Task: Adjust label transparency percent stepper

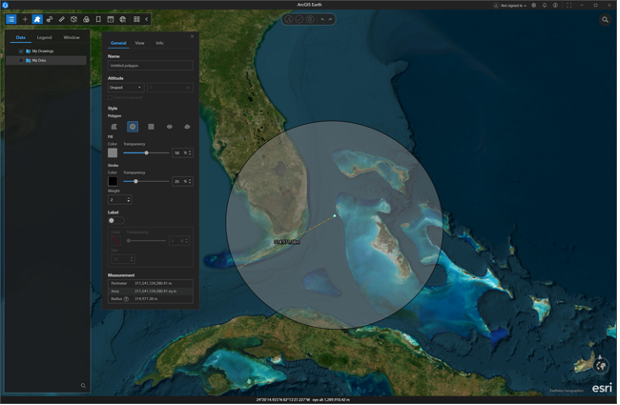Action: 187,241
